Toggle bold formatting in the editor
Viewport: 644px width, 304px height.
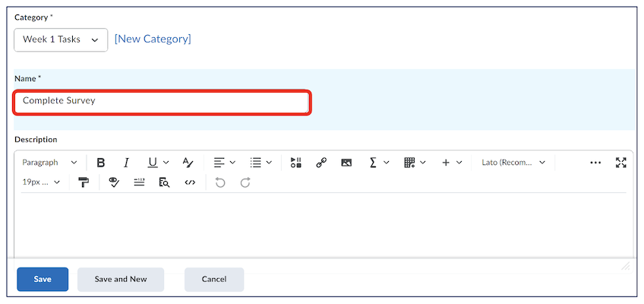[100, 163]
